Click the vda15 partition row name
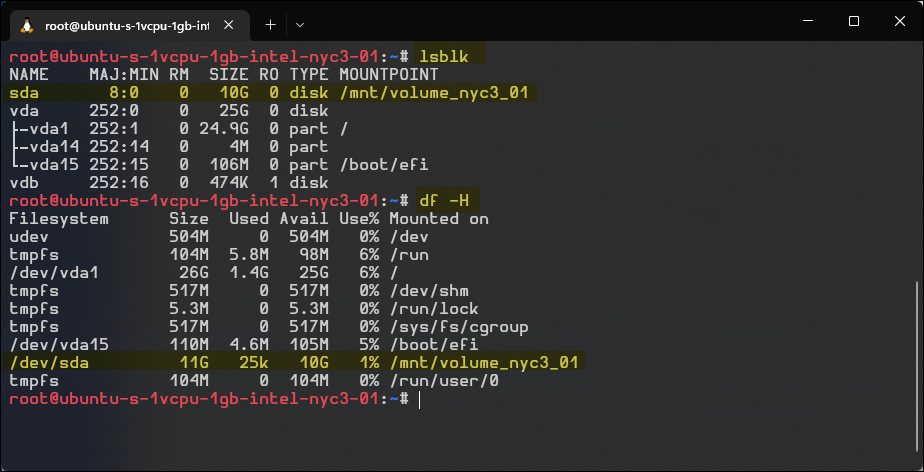924x472 pixels. tap(53, 165)
